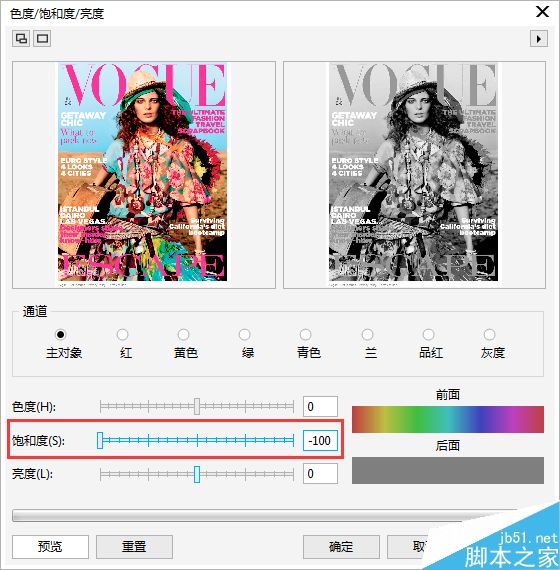Open the flyout arrow at top right
Image resolution: width=560 pixels, height=570 pixels.
click(539, 39)
